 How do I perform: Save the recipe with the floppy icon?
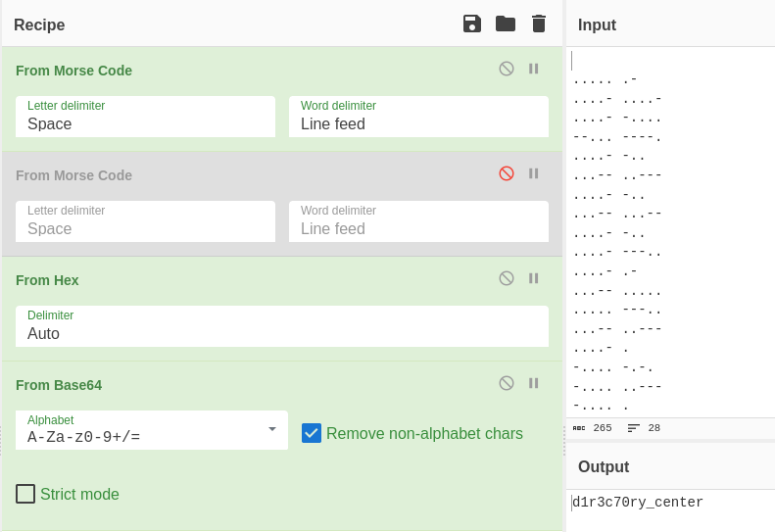472,24
